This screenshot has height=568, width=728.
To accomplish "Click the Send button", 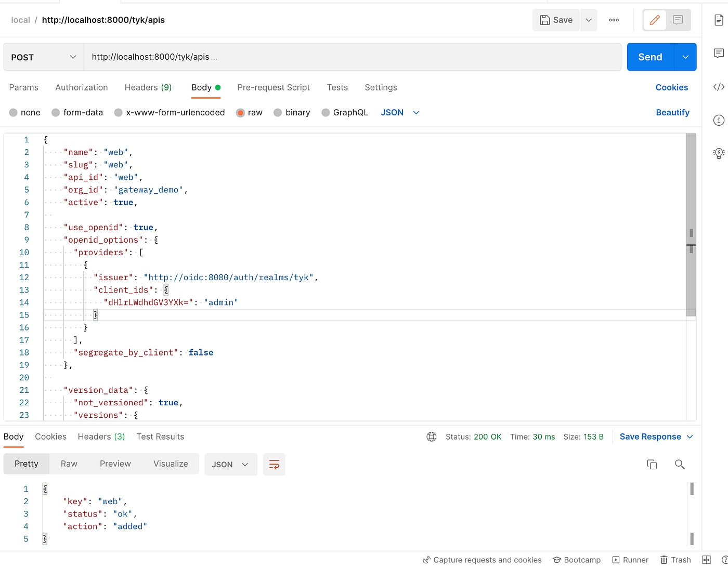I will pyautogui.click(x=649, y=57).
